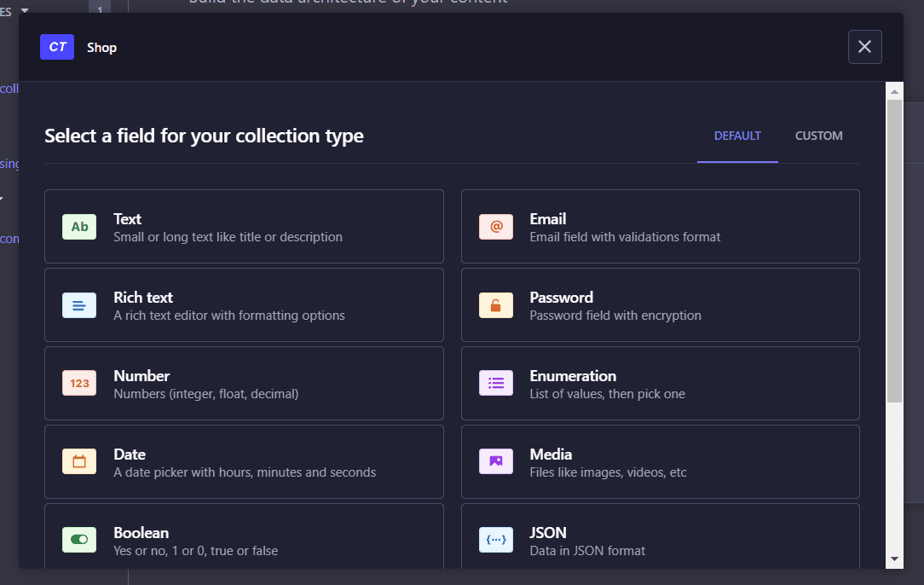The height and width of the screenshot is (585, 924).
Task: Select the Text field type icon
Action: (x=79, y=227)
